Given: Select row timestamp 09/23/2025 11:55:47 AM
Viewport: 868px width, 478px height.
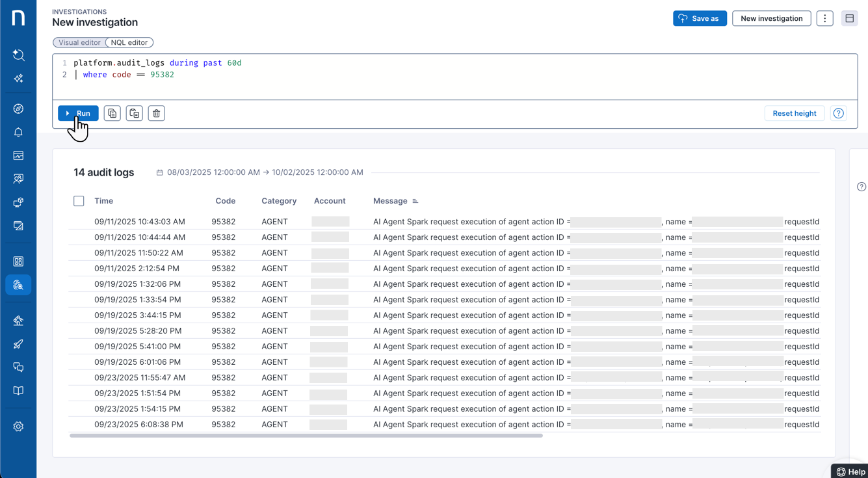Looking at the screenshot, I should coord(140,378).
